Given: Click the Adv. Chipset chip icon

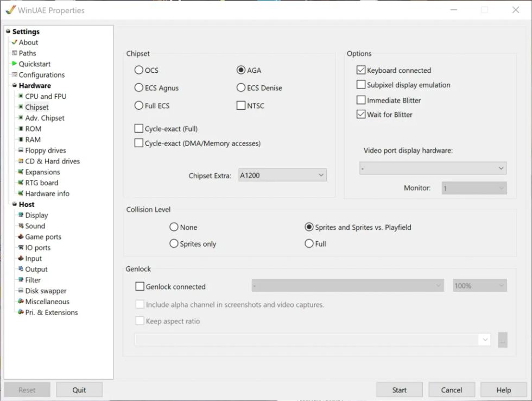Looking at the screenshot, I should [x=21, y=118].
